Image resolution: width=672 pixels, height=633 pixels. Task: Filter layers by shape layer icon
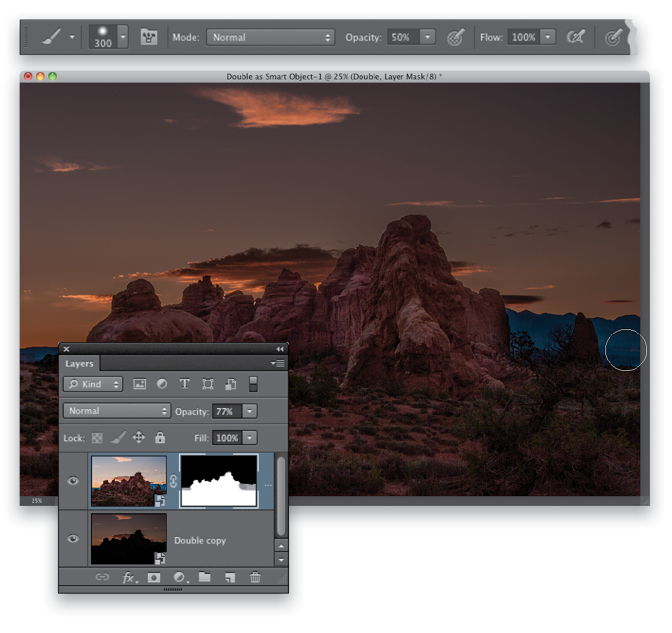(x=208, y=384)
